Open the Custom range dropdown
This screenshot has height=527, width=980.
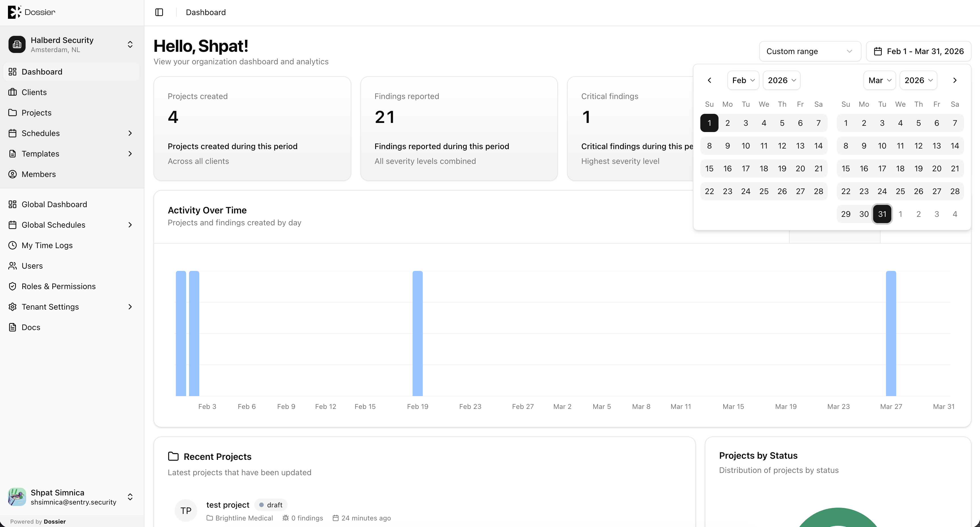pos(810,52)
